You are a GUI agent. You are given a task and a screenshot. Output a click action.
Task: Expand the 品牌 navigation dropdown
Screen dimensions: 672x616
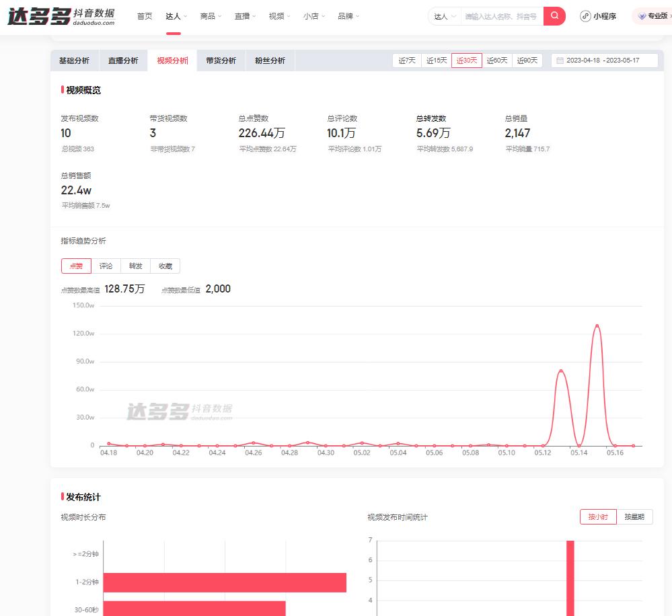tap(348, 16)
